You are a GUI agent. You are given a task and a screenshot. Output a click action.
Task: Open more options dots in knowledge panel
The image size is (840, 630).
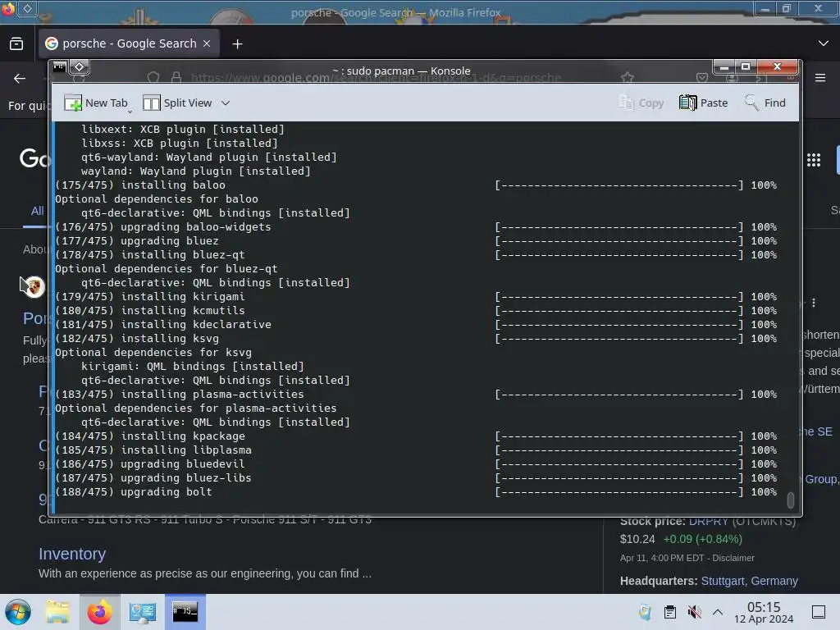pyautogui.click(x=814, y=303)
